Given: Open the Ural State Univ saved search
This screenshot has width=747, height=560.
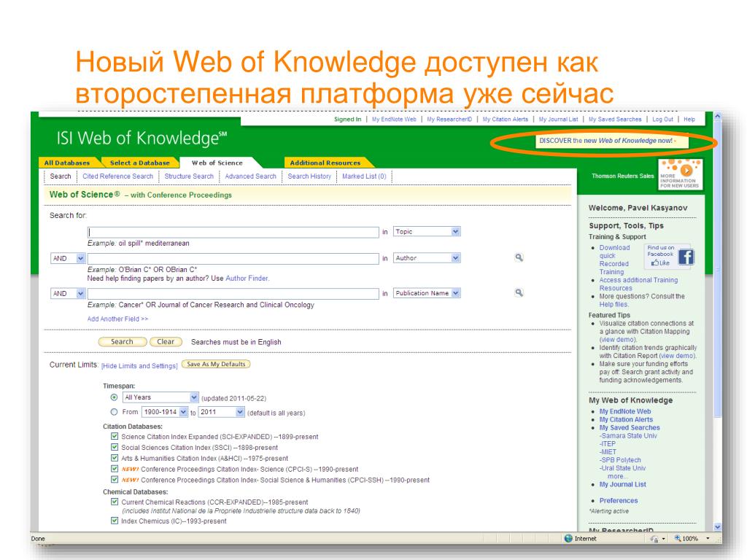Looking at the screenshot, I should click(x=623, y=468).
